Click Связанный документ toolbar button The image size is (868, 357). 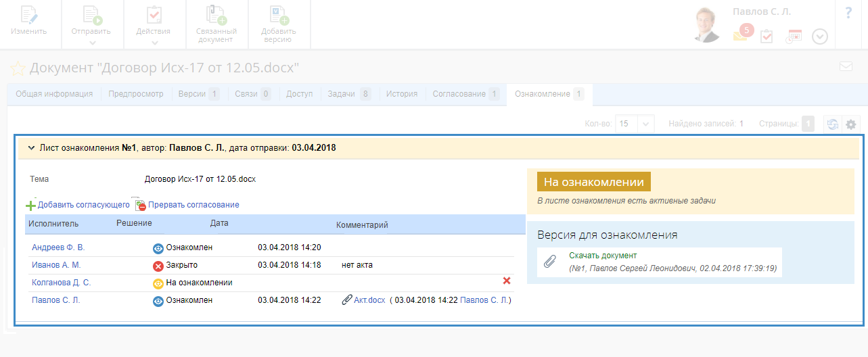[x=216, y=24]
